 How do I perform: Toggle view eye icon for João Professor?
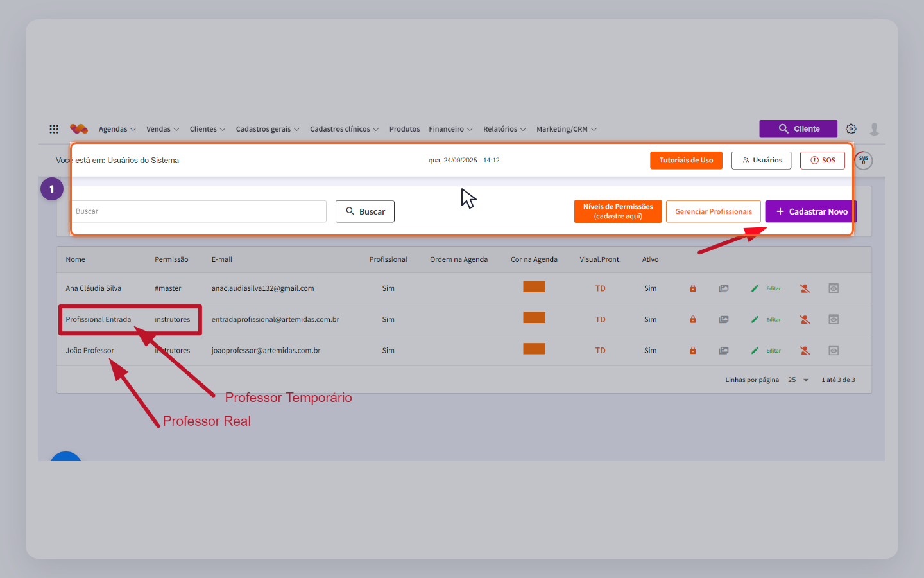click(x=834, y=351)
